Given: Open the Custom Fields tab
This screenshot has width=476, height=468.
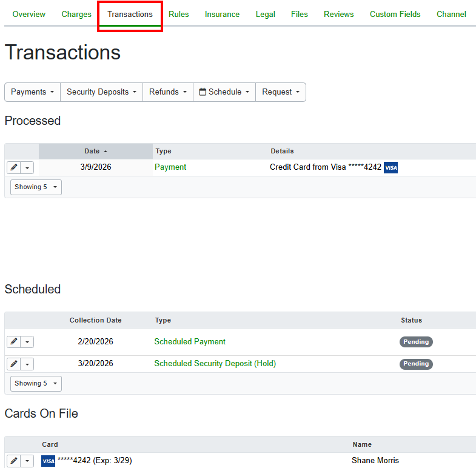Looking at the screenshot, I should click(x=395, y=15).
